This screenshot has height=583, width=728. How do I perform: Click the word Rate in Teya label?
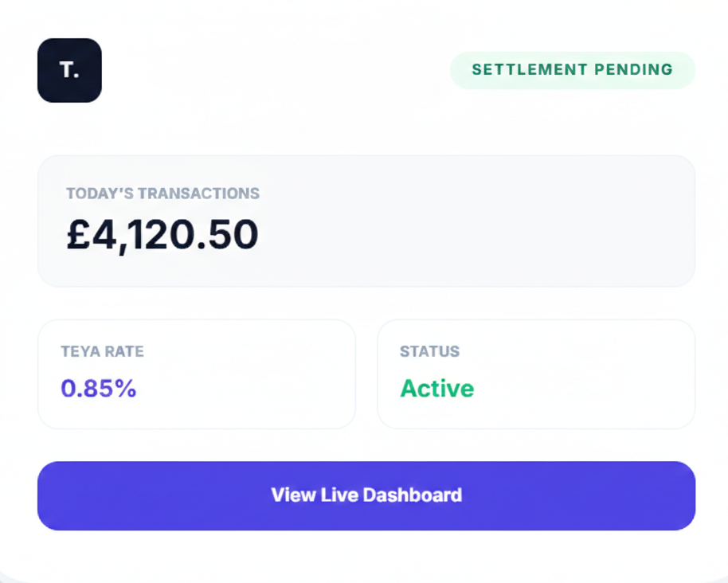[x=124, y=351]
